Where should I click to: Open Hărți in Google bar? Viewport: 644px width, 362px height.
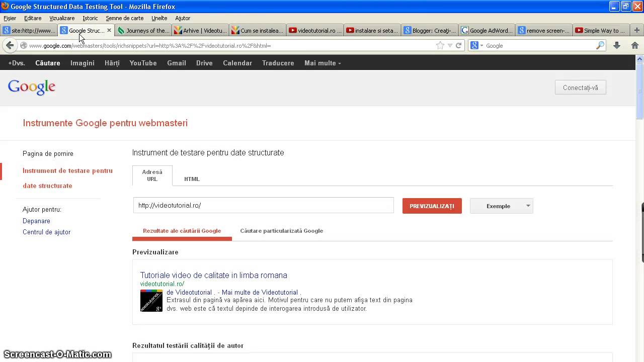pos(112,63)
